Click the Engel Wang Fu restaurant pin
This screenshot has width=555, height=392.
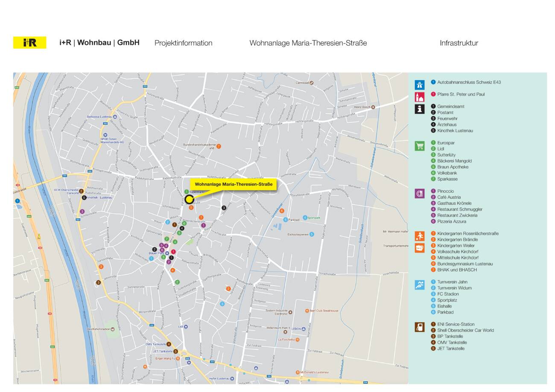(178, 358)
